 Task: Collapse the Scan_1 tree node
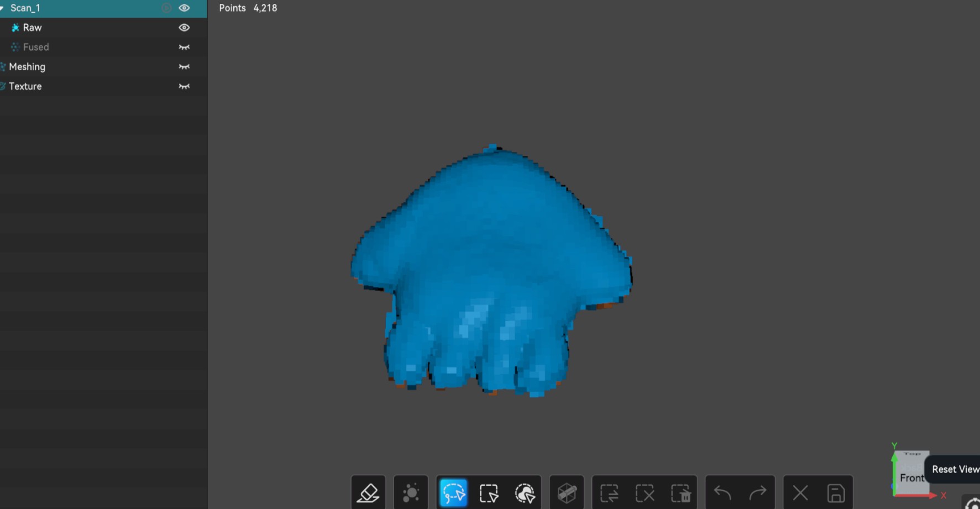click(3, 8)
